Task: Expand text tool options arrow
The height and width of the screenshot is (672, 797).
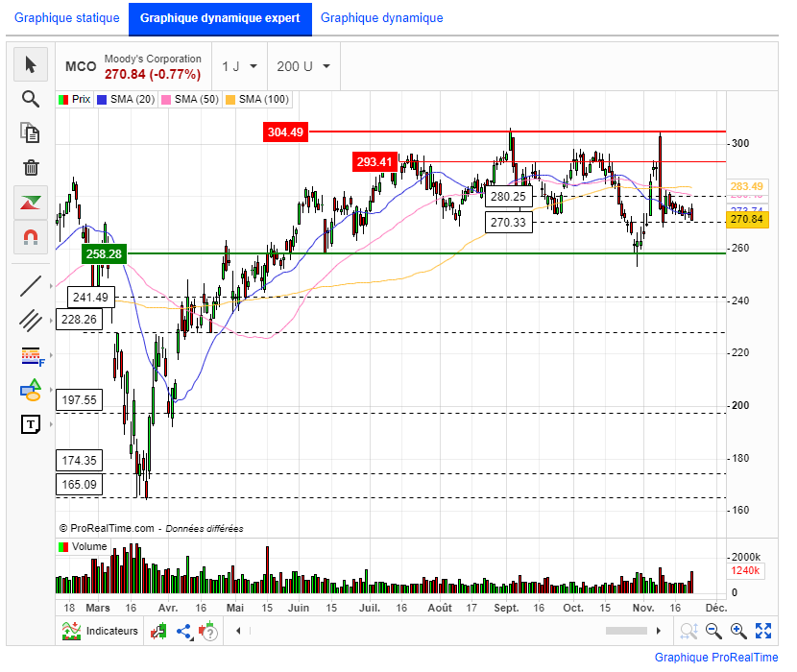Action: [x=51, y=424]
